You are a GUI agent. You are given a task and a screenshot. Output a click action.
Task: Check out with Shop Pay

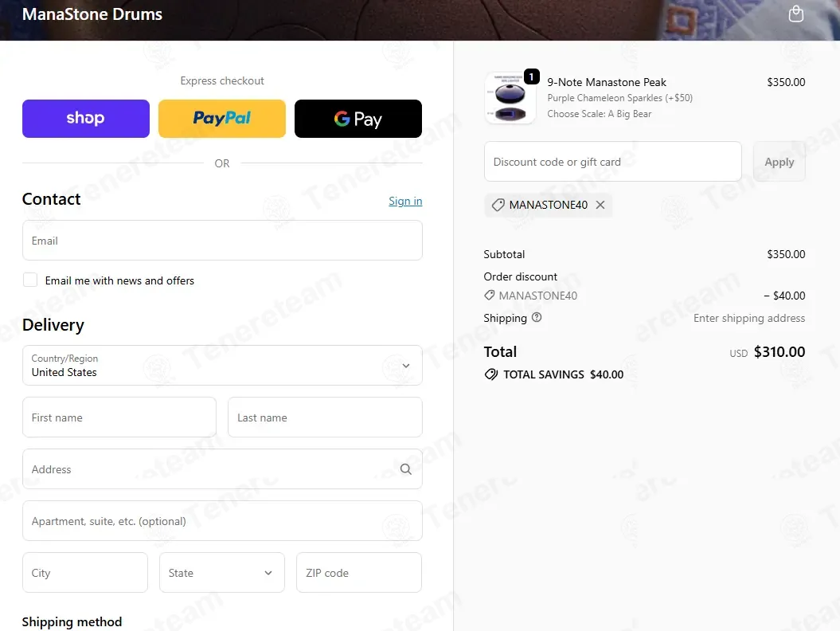tap(86, 119)
